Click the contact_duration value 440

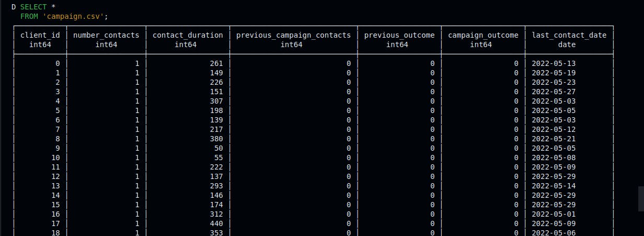click(216, 223)
